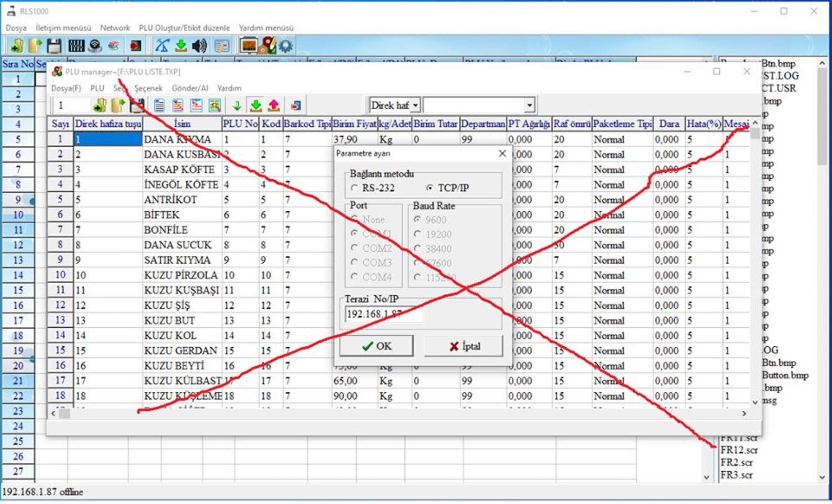Click the green download-to-scale icon in PLU manager

coord(256,105)
